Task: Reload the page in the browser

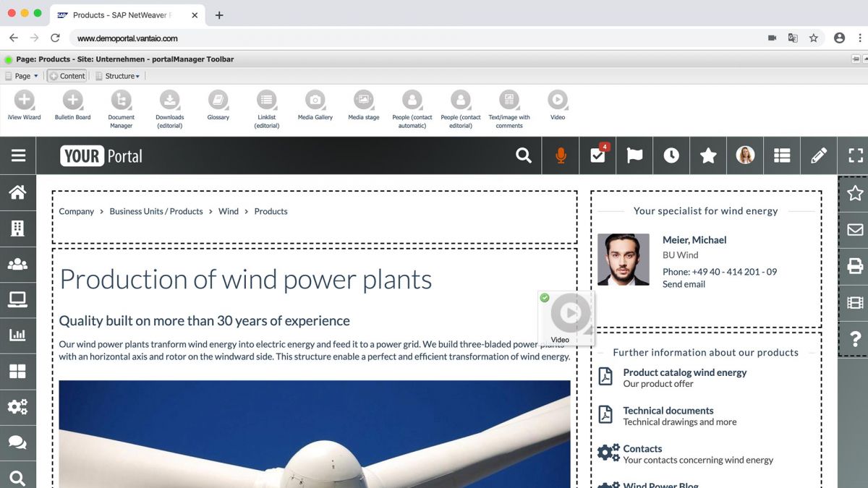Action: point(55,38)
